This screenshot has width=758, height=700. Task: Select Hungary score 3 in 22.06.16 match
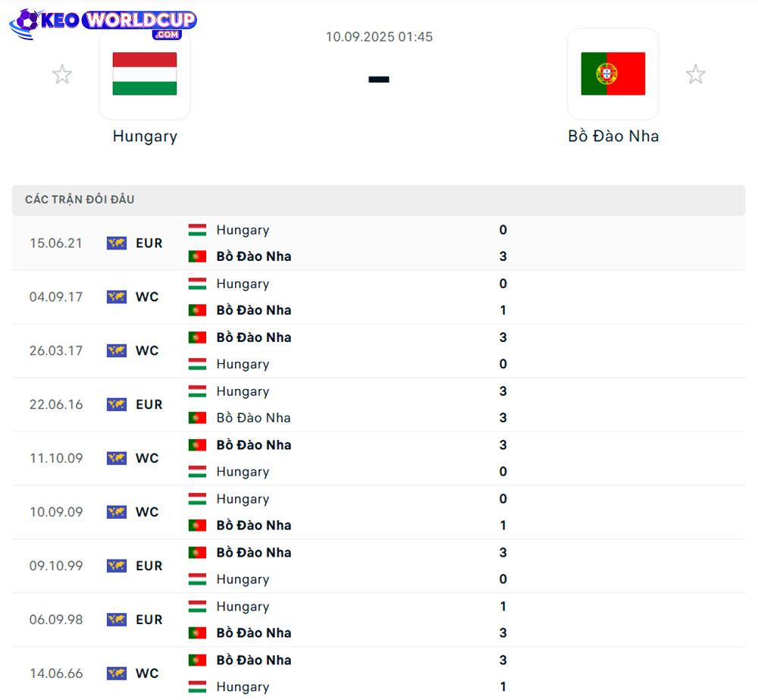point(503,391)
